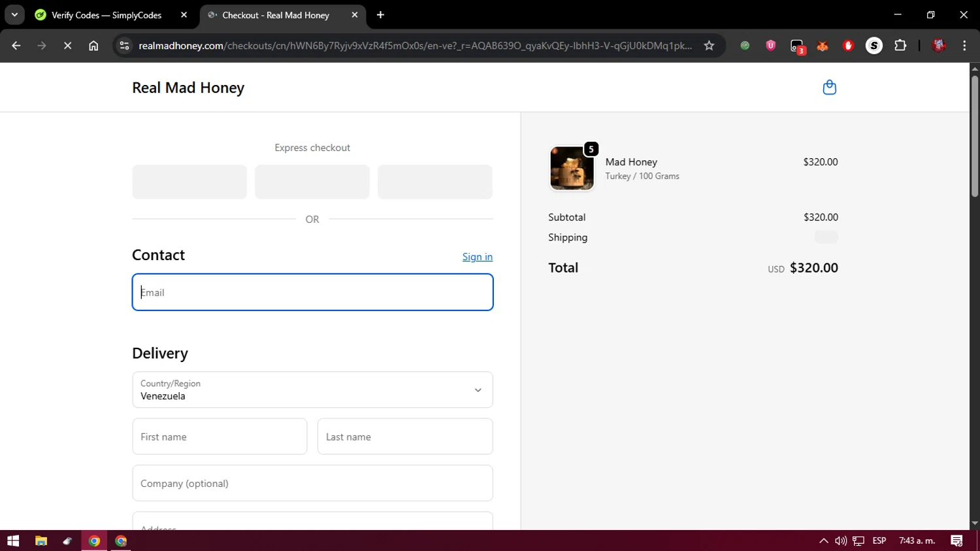The height and width of the screenshot is (551, 980).
Task: Open the green circle extension icon
Action: pos(745,46)
